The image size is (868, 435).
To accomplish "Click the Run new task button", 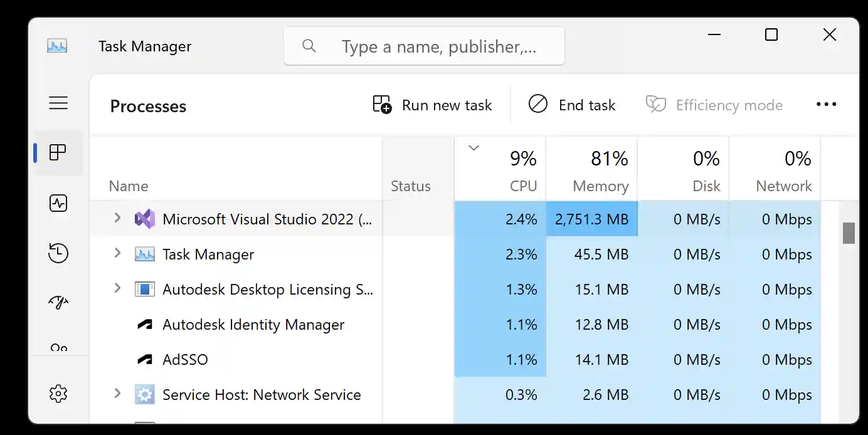I will 433,105.
